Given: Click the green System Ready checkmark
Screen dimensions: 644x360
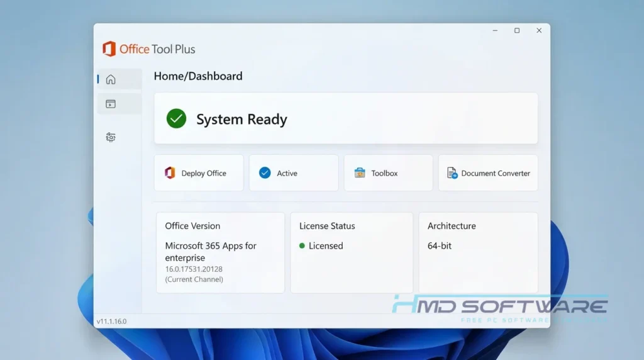Looking at the screenshot, I should coord(176,118).
